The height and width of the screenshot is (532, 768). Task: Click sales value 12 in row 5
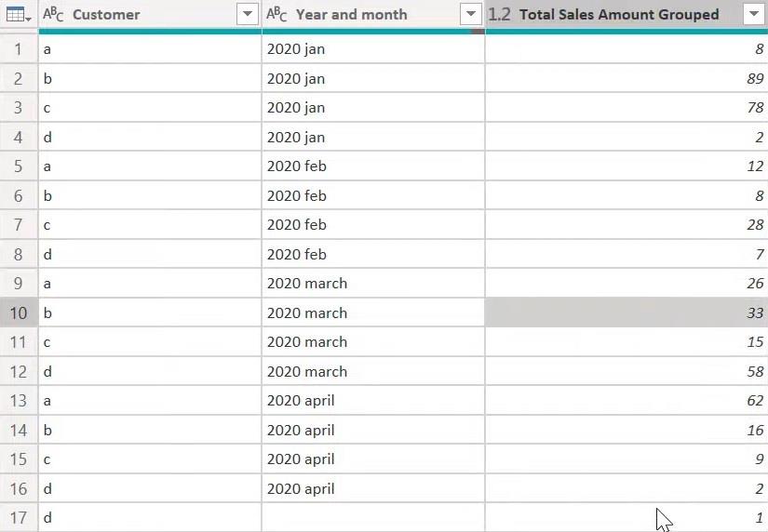627,166
